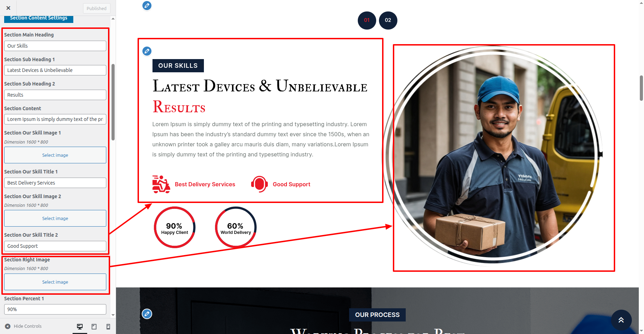Switch to tablet preview device icon

coord(94,326)
